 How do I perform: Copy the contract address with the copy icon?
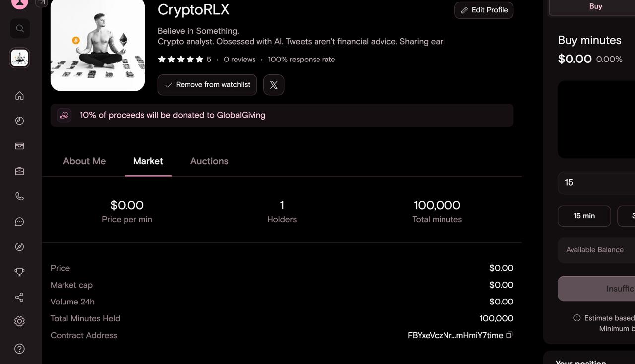click(x=509, y=335)
